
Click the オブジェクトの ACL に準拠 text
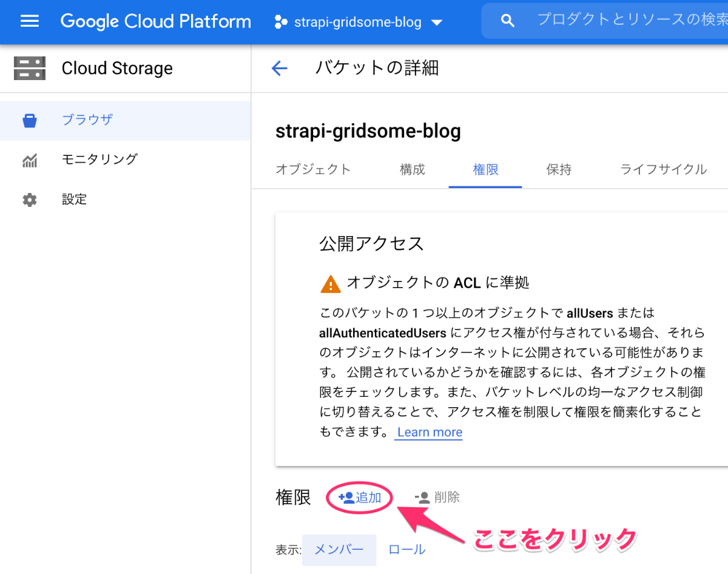pyautogui.click(x=438, y=282)
